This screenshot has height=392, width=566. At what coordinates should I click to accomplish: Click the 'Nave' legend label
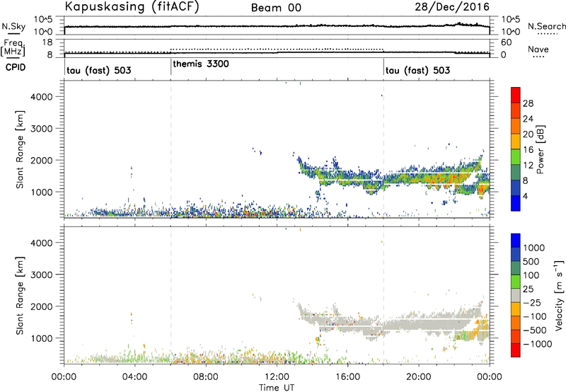tap(538, 49)
